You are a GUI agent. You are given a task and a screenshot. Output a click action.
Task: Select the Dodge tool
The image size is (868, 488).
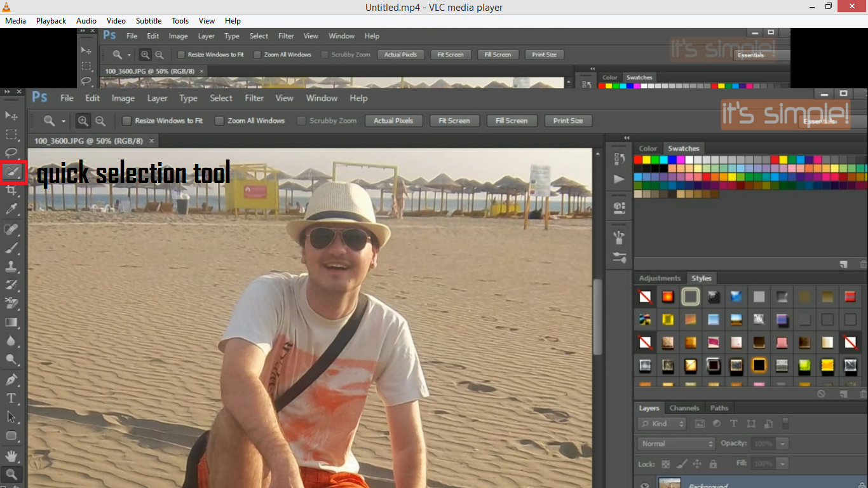click(x=11, y=360)
